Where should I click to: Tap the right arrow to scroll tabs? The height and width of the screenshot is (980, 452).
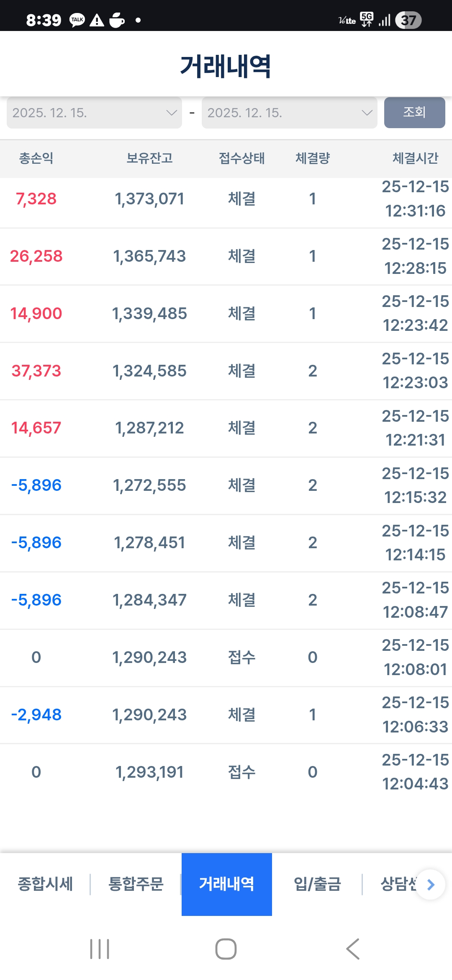[x=431, y=885]
